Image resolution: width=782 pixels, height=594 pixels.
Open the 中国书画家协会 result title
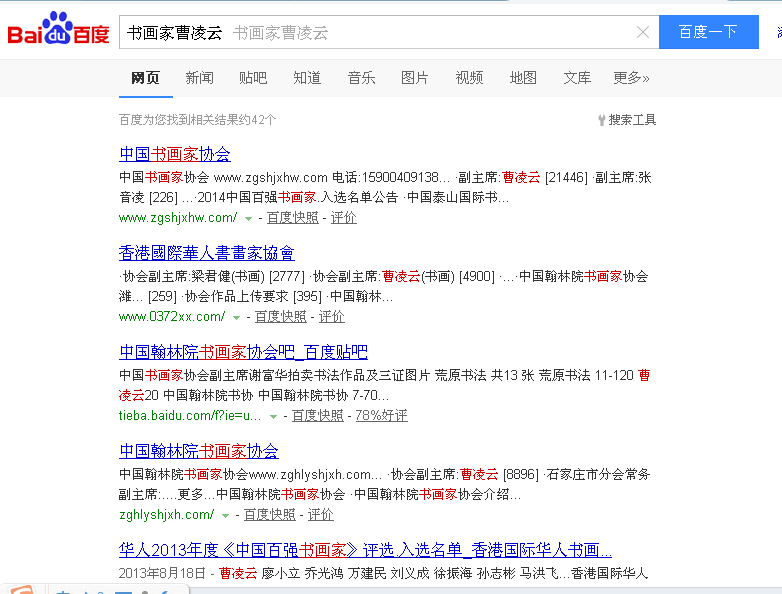coord(175,154)
